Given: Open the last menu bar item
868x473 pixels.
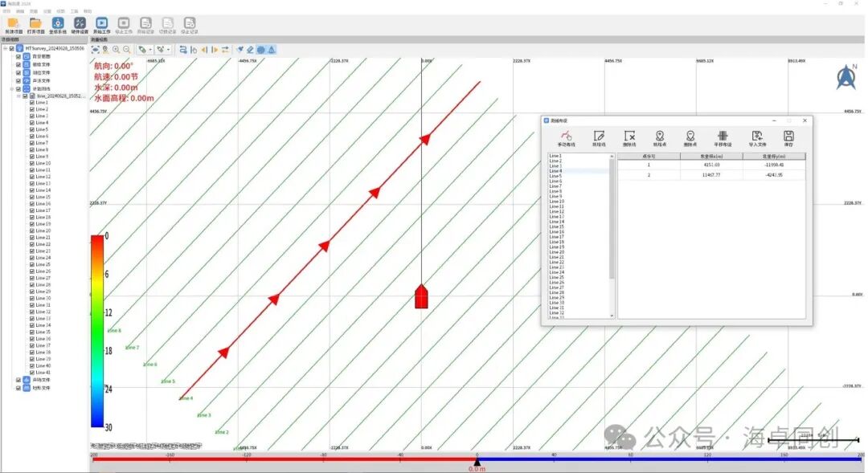Looking at the screenshot, I should pyautogui.click(x=88, y=11).
